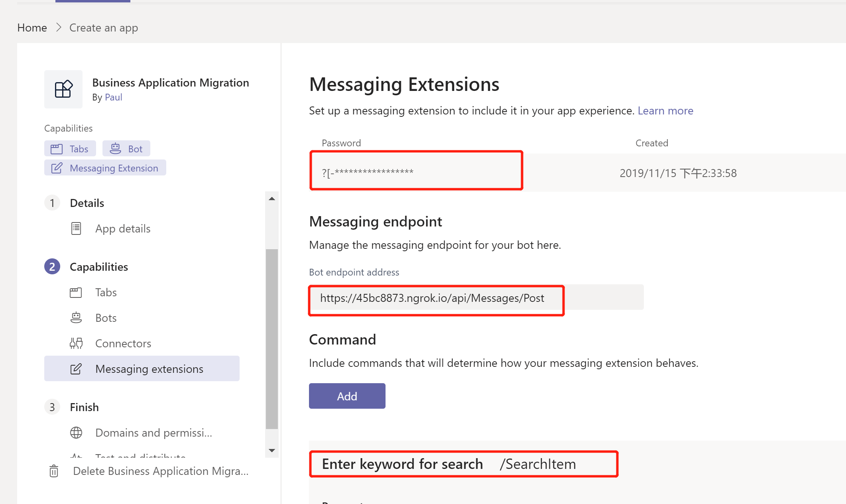Click the Connectors plug icon
The width and height of the screenshot is (846, 504).
click(76, 343)
